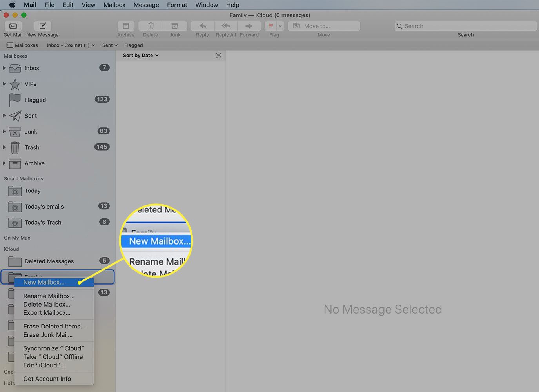Image resolution: width=539 pixels, height=392 pixels.
Task: Choose Erase Junk Mail… menu entry
Action: pos(54,335)
